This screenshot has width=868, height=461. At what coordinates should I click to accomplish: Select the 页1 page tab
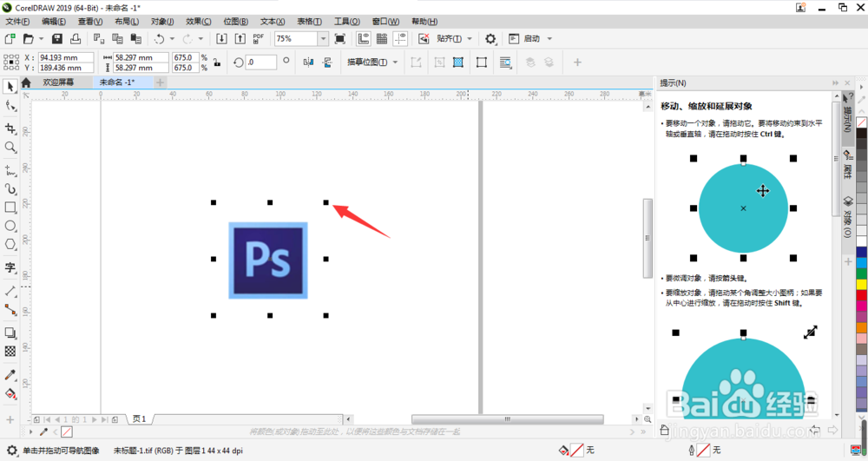click(140, 419)
